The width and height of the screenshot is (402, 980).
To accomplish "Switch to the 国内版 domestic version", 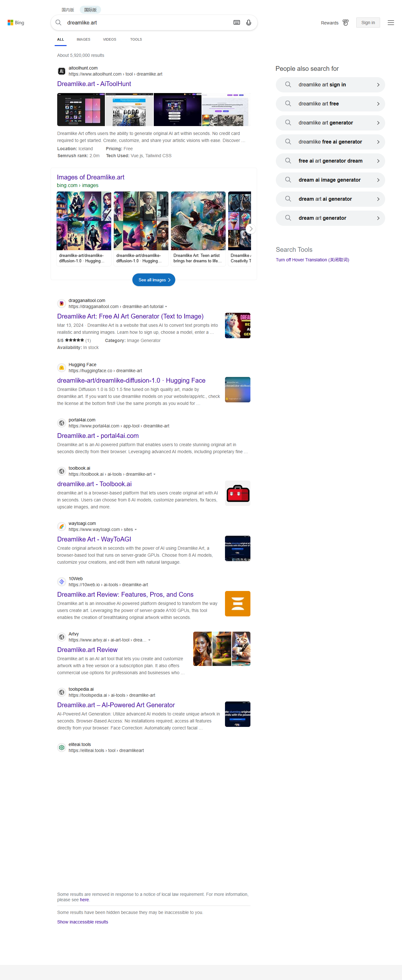I will [68, 10].
